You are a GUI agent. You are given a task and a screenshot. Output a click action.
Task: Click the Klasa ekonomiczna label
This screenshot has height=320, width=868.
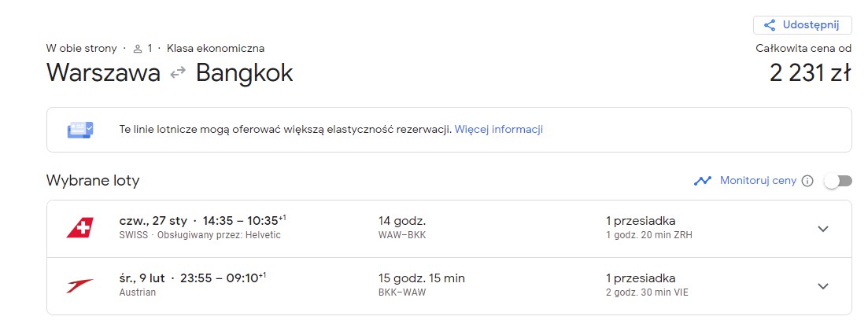click(216, 49)
